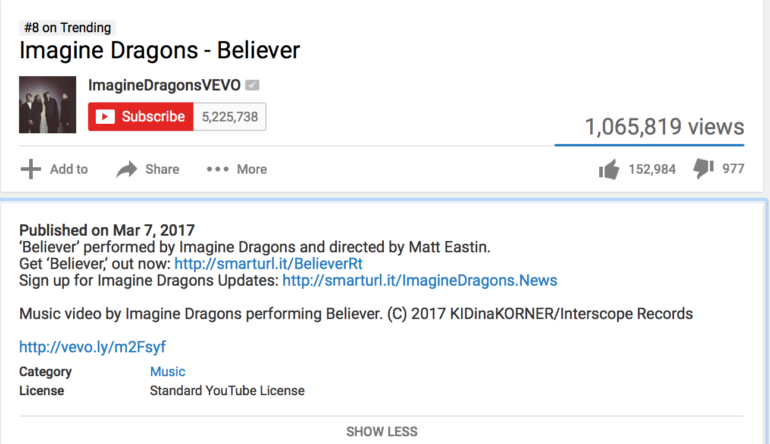Click the like/dislike ratio bar under views

(649, 145)
